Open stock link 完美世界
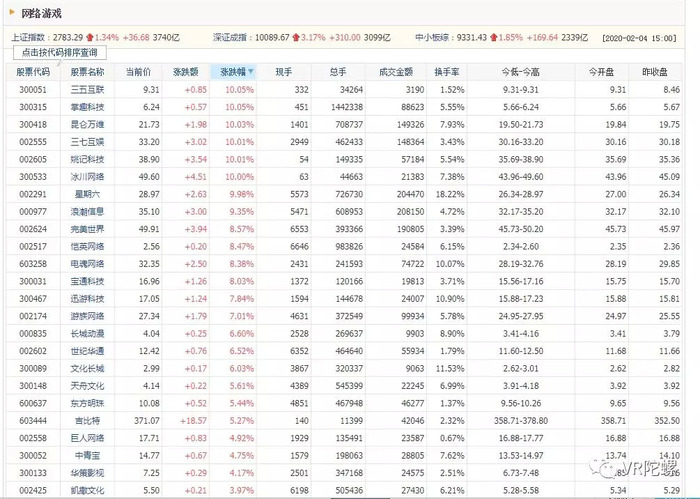700x499 pixels. pos(88,229)
